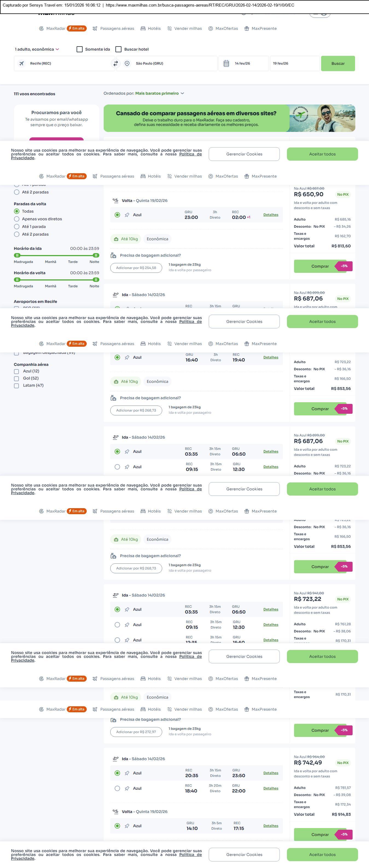Expand the 'Mais baratos primeiro' sort dropdown
The height and width of the screenshot is (868, 369).
[159, 93]
